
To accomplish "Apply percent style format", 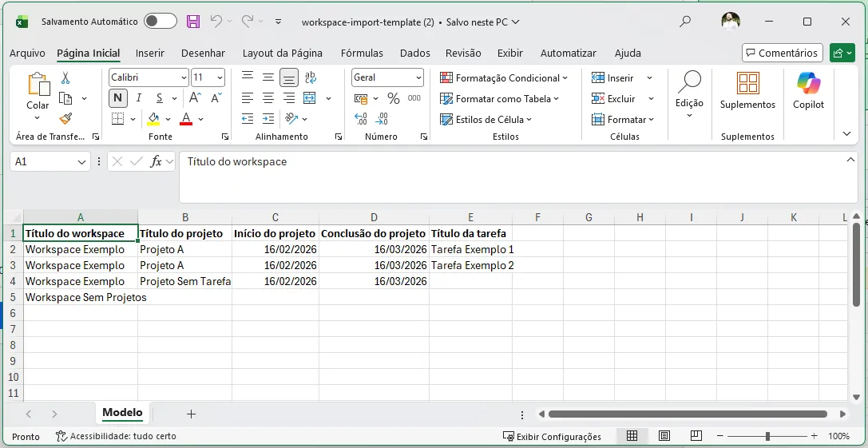I will pyautogui.click(x=394, y=98).
